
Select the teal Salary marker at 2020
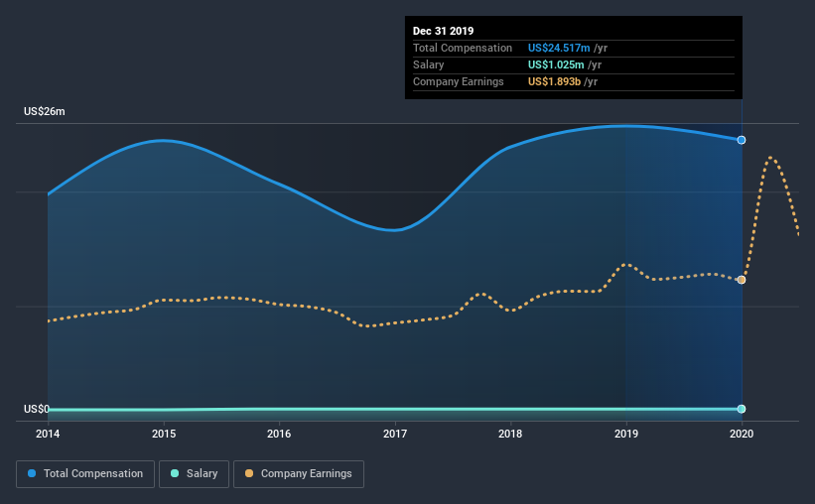point(742,409)
